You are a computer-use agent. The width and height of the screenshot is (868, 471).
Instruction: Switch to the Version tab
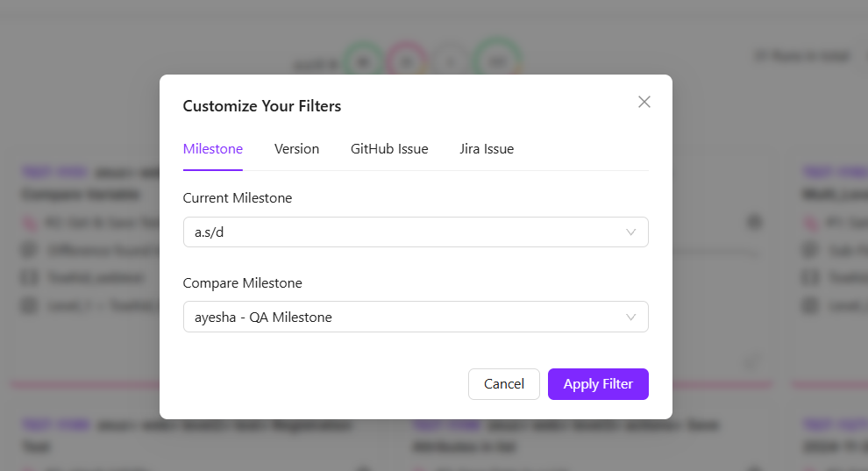click(296, 149)
